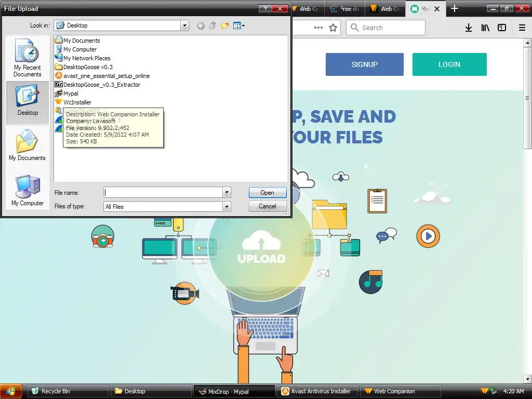532x399 pixels.
Task: Switch to Desktop window in taskbar
Action: (x=151, y=391)
